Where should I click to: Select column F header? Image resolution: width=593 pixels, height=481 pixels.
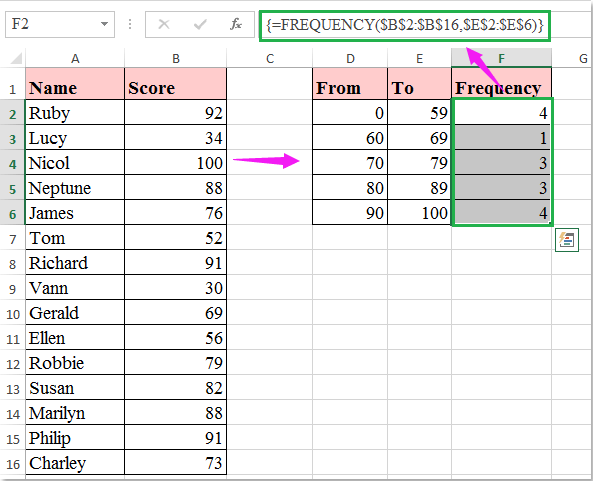pyautogui.click(x=501, y=59)
